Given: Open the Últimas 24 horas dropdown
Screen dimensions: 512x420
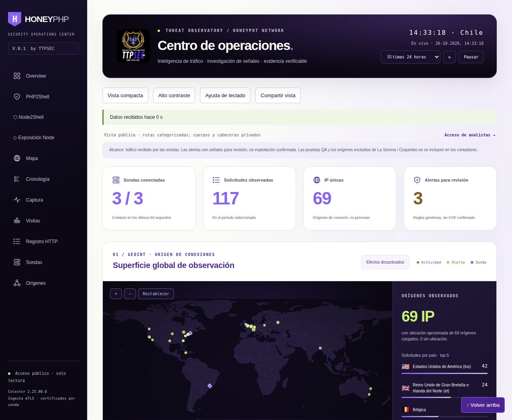Looking at the screenshot, I should [410, 57].
